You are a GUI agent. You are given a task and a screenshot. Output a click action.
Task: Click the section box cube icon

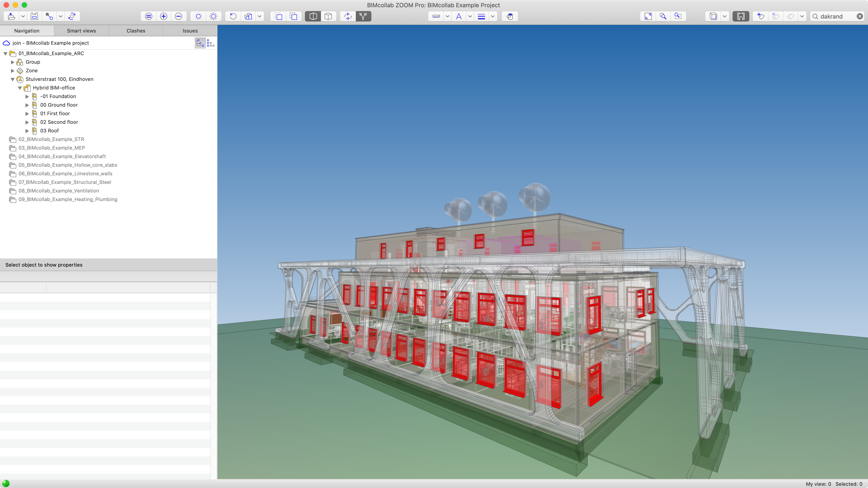pyautogui.click(x=713, y=16)
